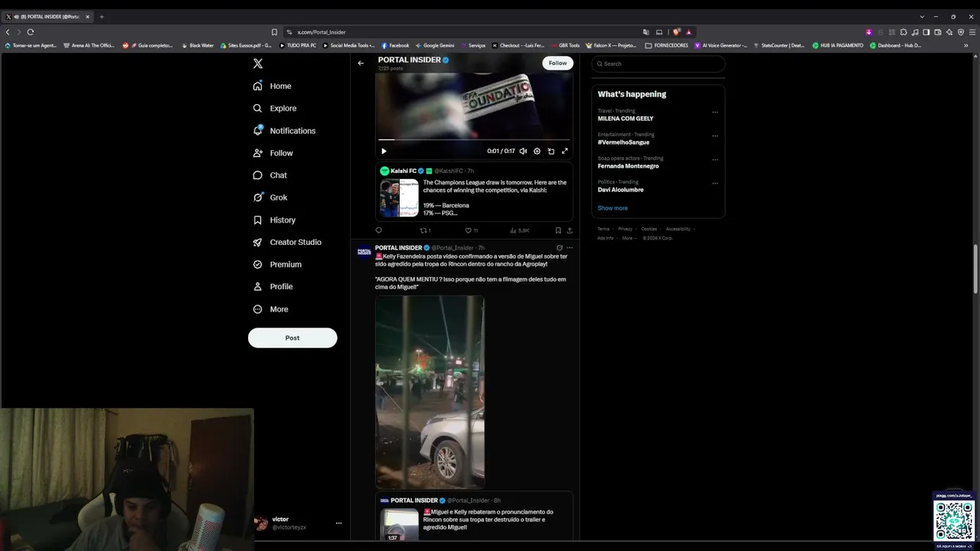
Task: Like the post with 11 likes
Action: (472, 230)
